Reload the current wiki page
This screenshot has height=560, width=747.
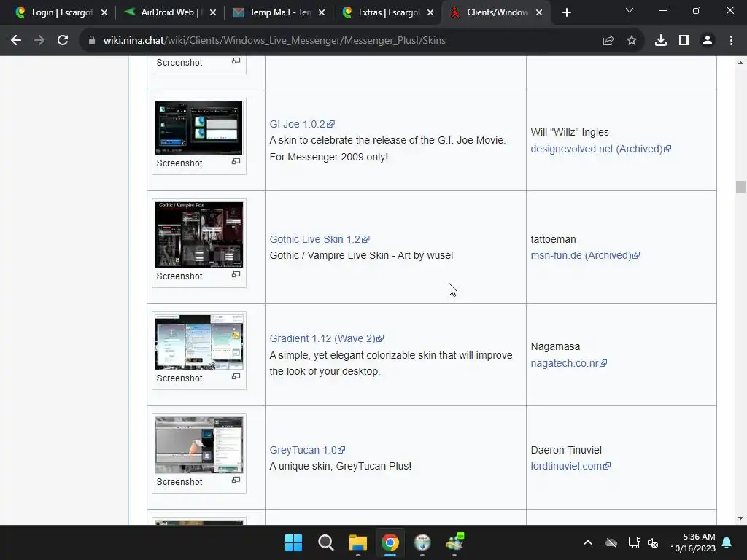(63, 41)
